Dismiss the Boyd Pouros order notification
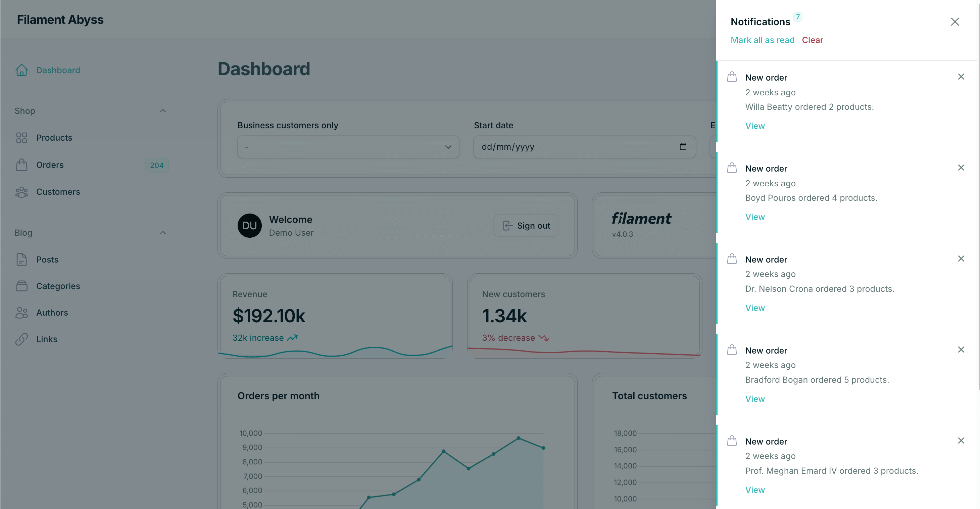Screen dimensions: 980x509 tap(961, 168)
